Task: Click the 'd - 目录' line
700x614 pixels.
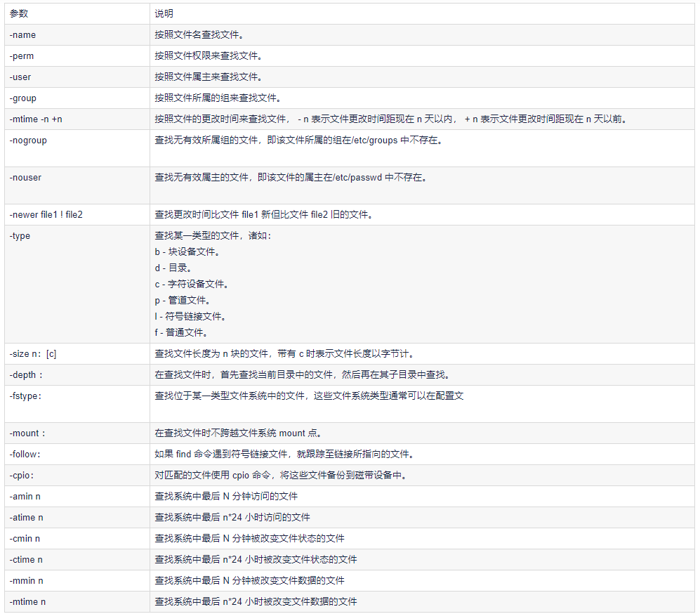Action: tap(173, 268)
